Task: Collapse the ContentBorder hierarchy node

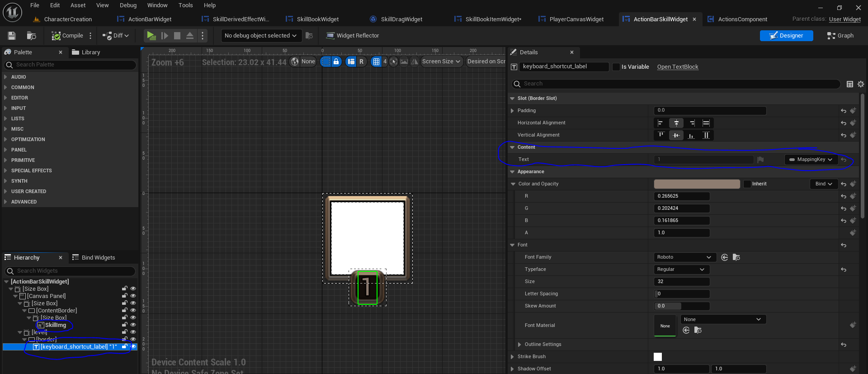Action: pyautogui.click(x=24, y=311)
